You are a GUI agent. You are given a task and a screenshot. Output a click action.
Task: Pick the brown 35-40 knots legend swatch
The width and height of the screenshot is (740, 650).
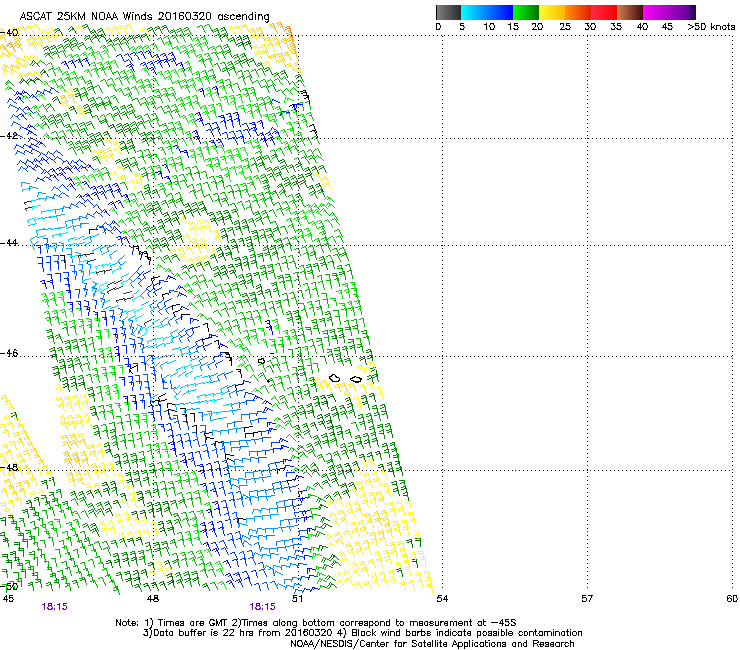630,12
